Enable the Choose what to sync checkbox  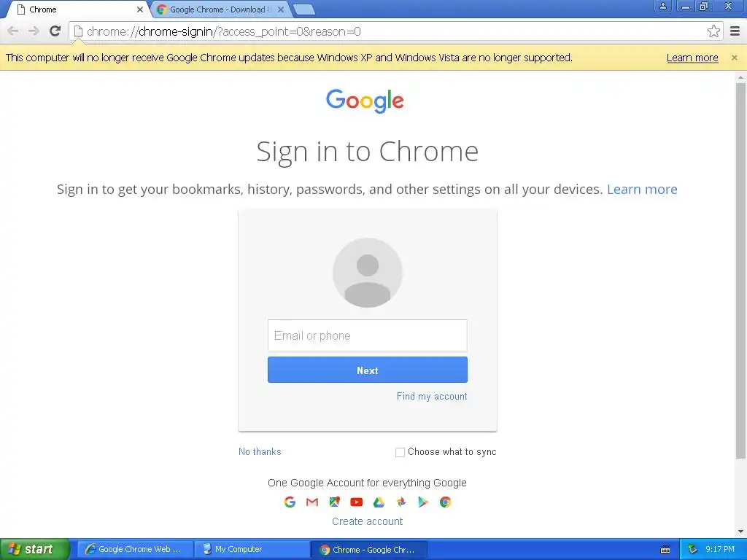click(400, 452)
